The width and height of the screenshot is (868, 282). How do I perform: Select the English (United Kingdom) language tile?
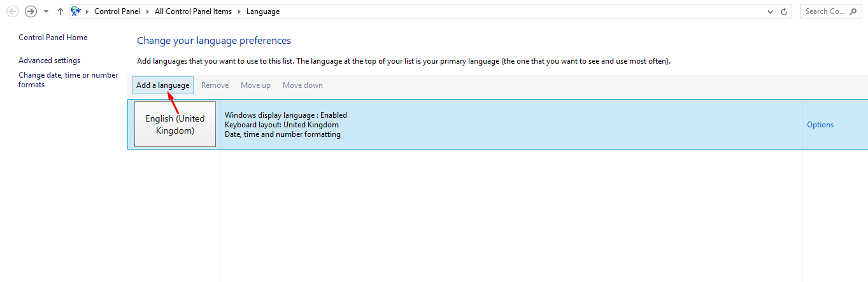tap(175, 124)
